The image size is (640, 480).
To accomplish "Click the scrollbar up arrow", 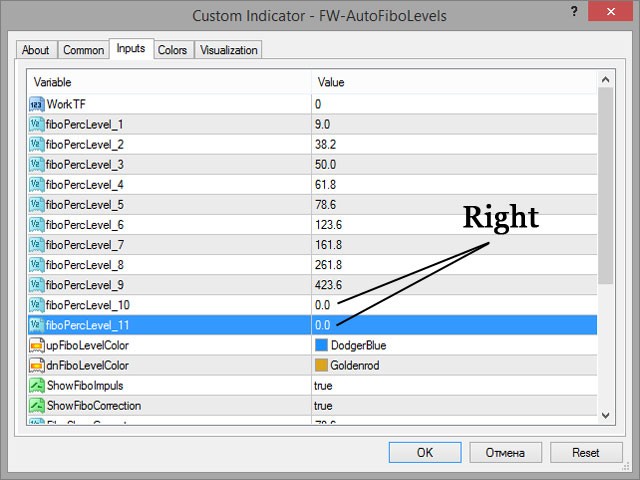I will point(606,80).
